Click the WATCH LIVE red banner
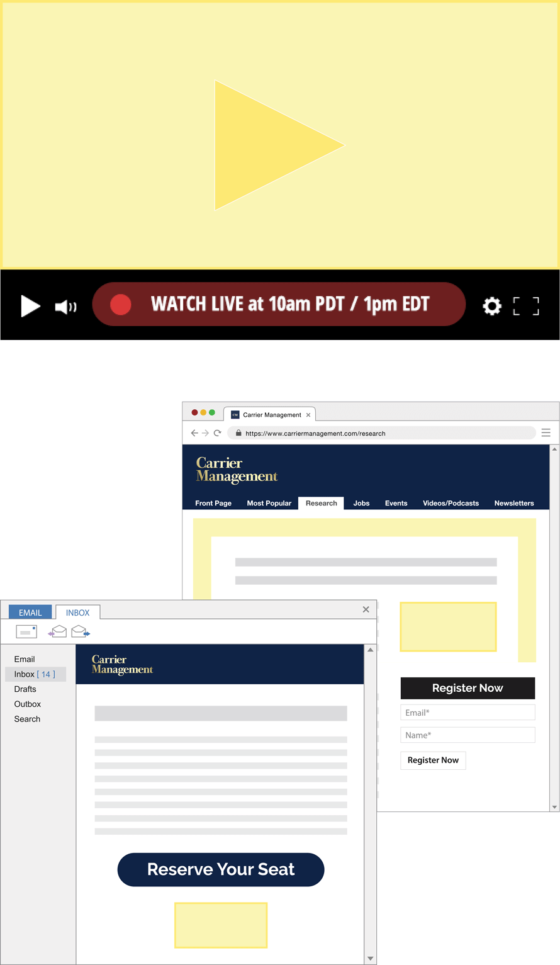 (x=279, y=304)
